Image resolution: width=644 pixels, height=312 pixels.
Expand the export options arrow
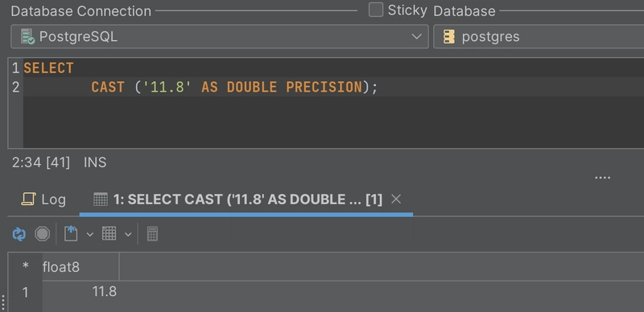(x=90, y=235)
